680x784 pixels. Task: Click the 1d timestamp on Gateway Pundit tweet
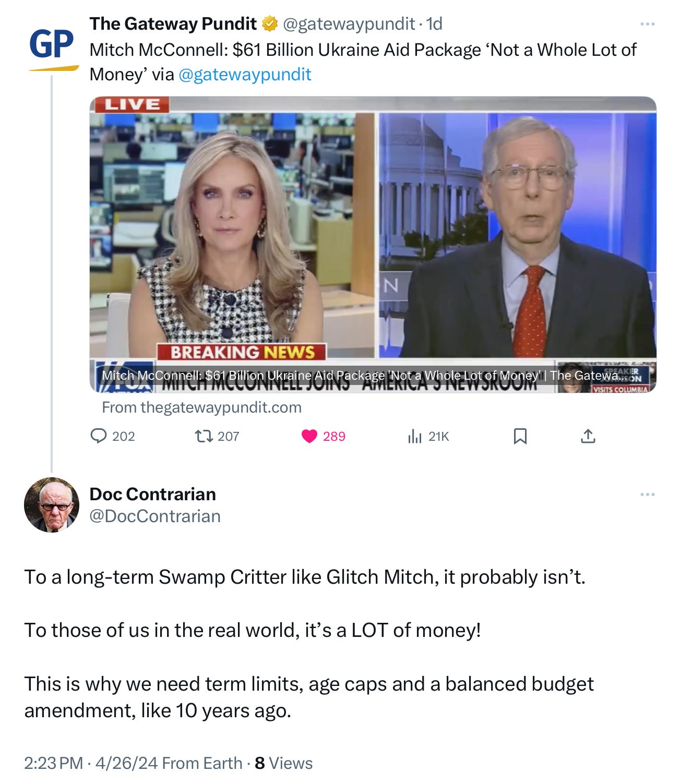434,23
